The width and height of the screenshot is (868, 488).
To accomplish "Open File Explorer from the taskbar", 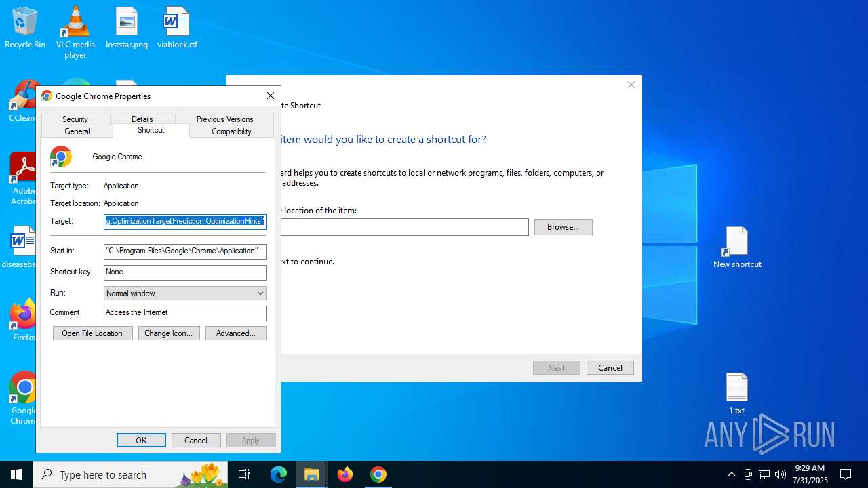I will pyautogui.click(x=312, y=474).
